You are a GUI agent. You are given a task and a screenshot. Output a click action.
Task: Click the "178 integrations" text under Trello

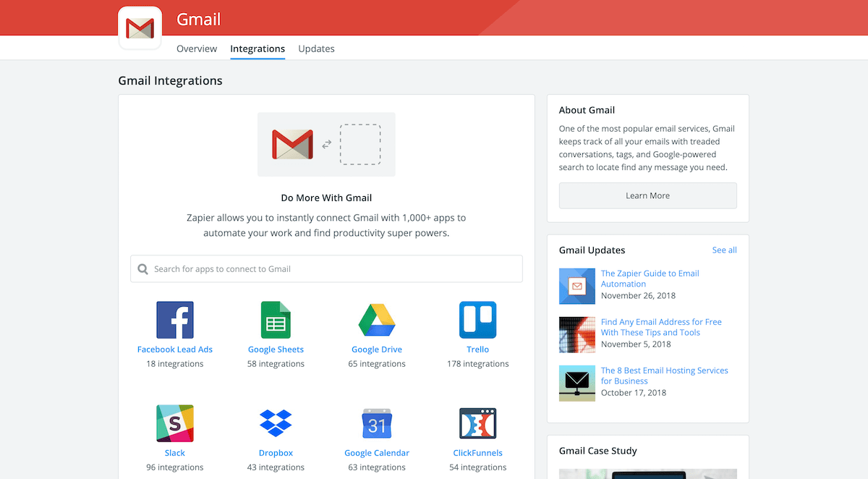[477, 364]
